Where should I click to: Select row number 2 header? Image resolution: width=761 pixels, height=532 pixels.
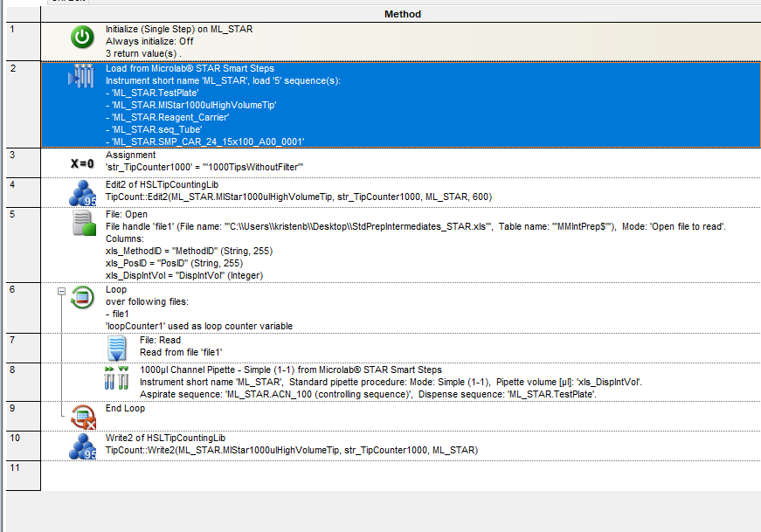pos(24,104)
